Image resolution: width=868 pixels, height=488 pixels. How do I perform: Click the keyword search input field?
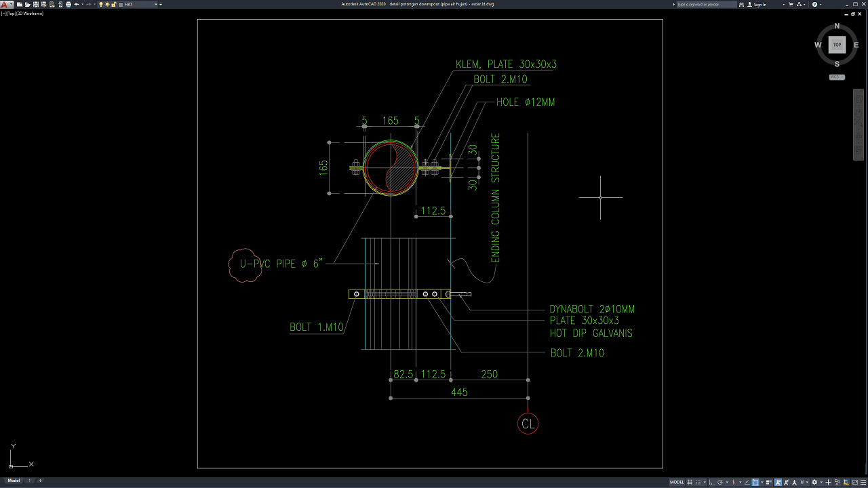(705, 4)
